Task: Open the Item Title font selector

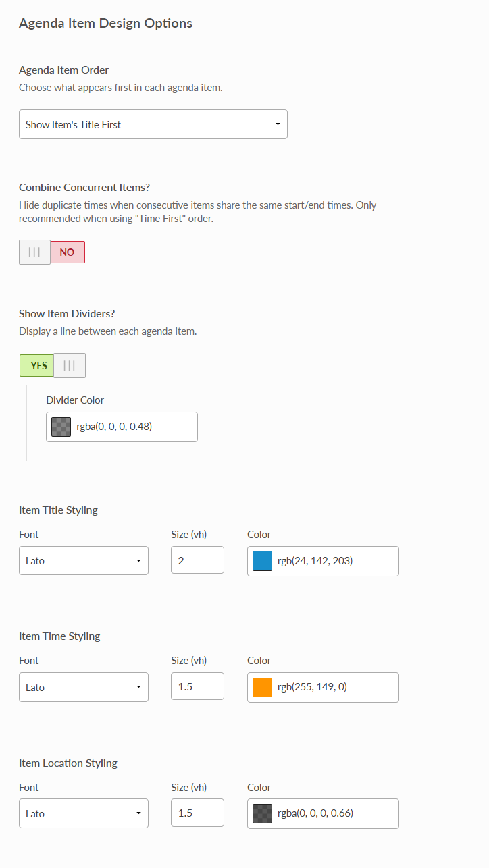Action: (x=83, y=560)
